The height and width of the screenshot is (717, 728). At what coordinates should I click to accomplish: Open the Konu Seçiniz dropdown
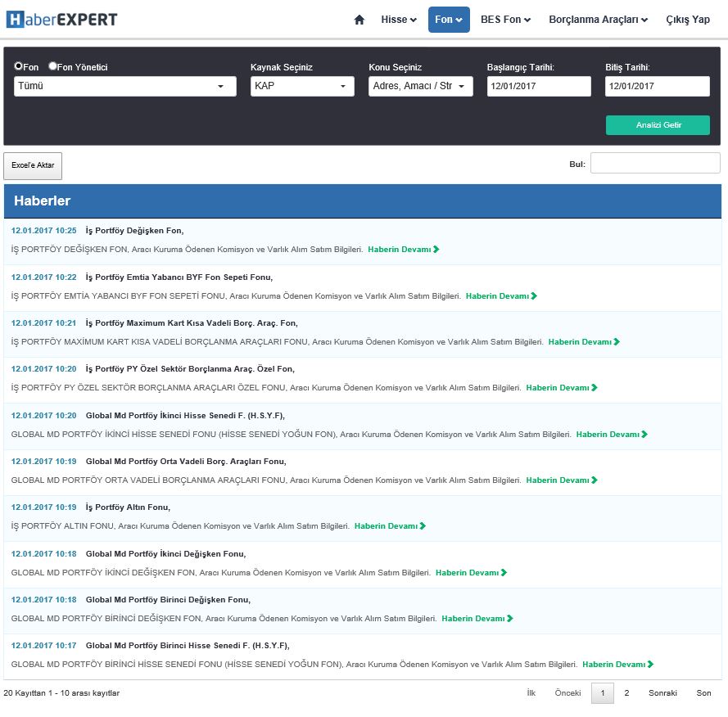[420, 86]
